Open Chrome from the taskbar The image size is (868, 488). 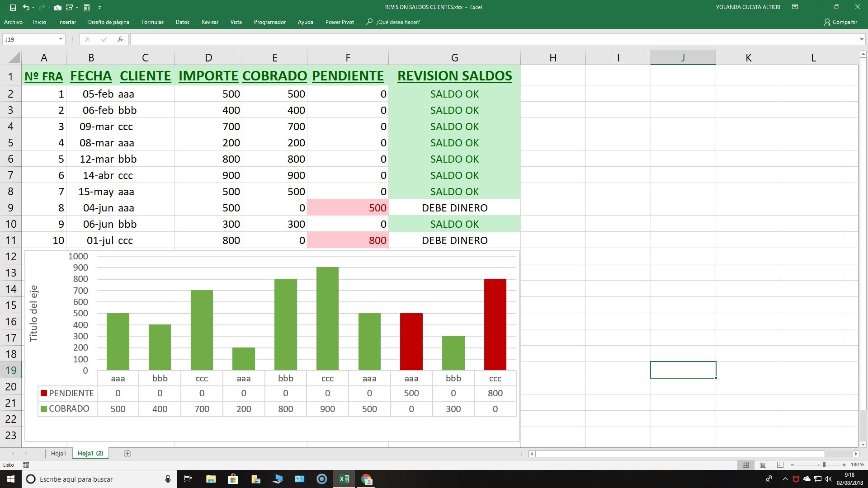tap(366, 479)
